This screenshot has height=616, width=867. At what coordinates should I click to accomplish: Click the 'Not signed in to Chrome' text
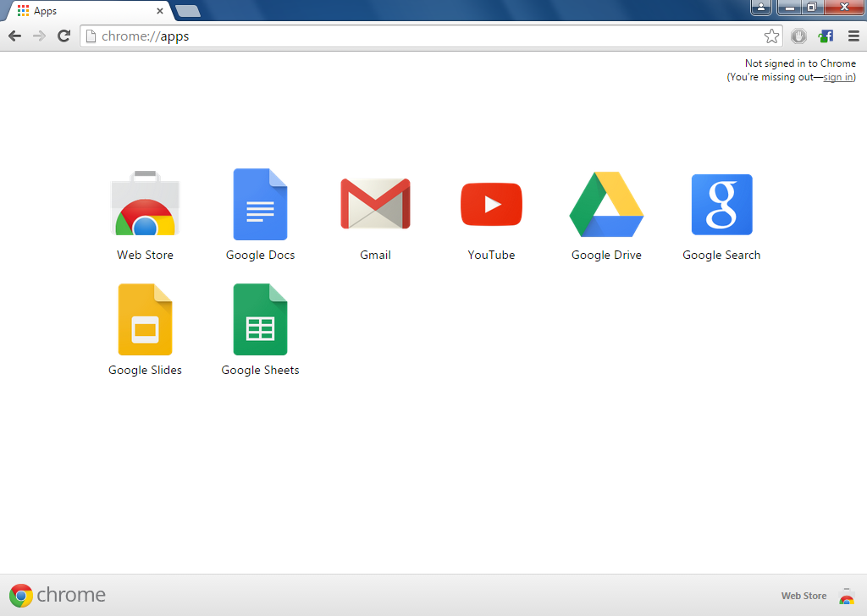coord(800,63)
